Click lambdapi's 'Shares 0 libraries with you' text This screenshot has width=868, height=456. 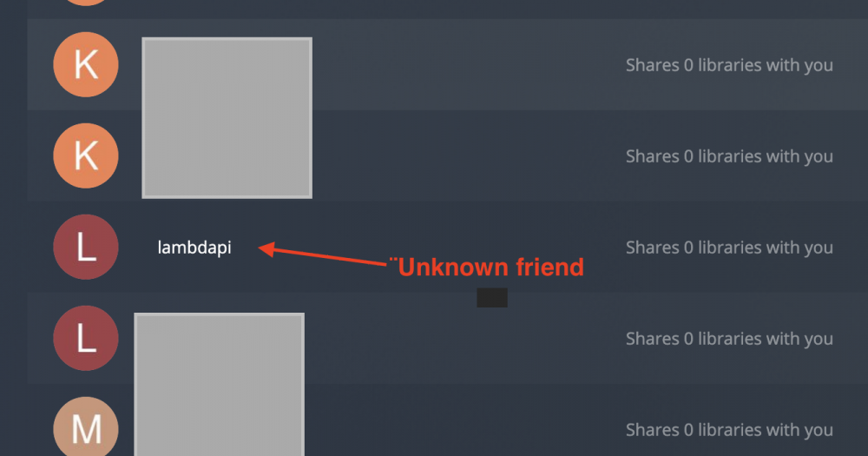click(x=729, y=248)
